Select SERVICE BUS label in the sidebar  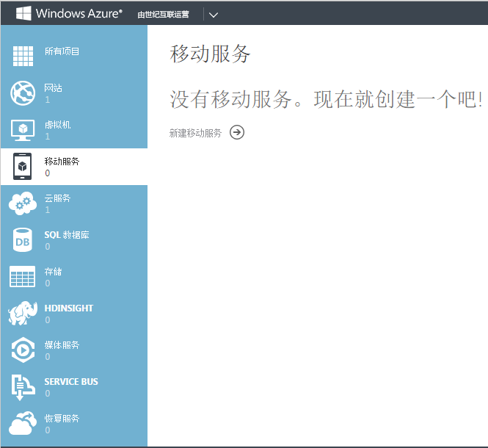pos(71,382)
